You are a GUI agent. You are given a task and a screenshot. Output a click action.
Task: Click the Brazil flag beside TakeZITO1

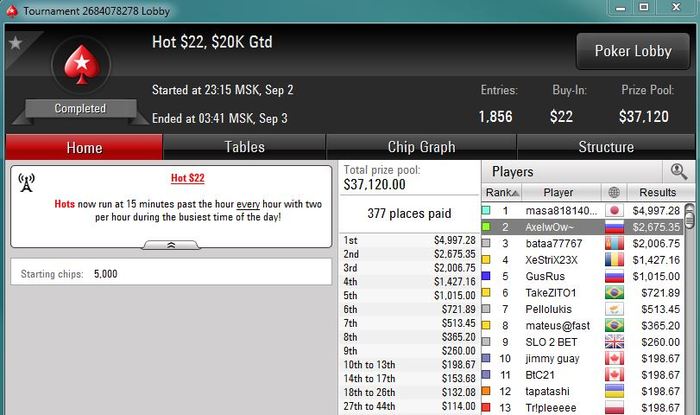pos(614,293)
